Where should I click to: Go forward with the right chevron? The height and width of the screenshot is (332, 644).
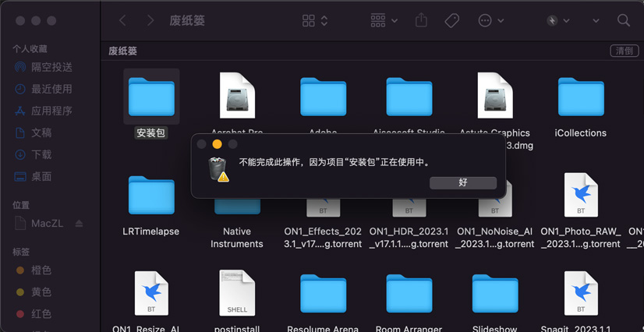(x=150, y=21)
